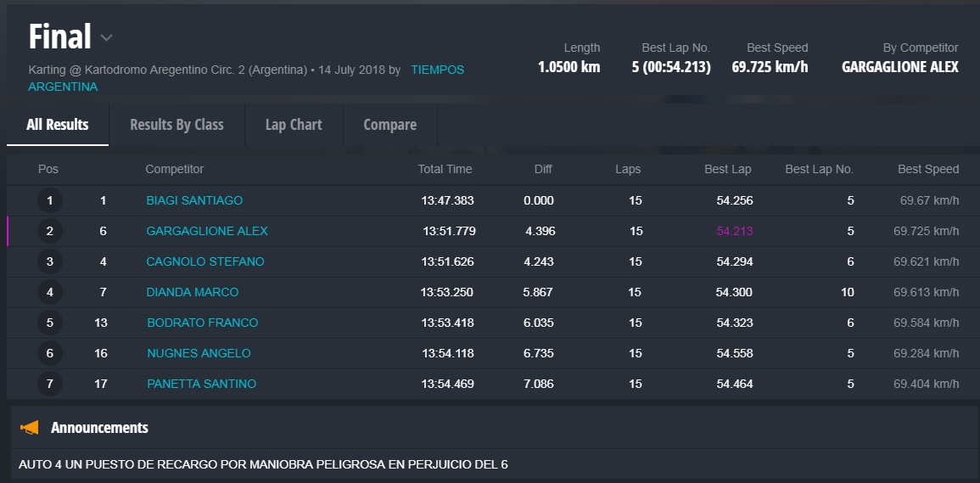The height and width of the screenshot is (483, 980).
Task: Click position 7 circle badge
Action: pyautogui.click(x=50, y=385)
